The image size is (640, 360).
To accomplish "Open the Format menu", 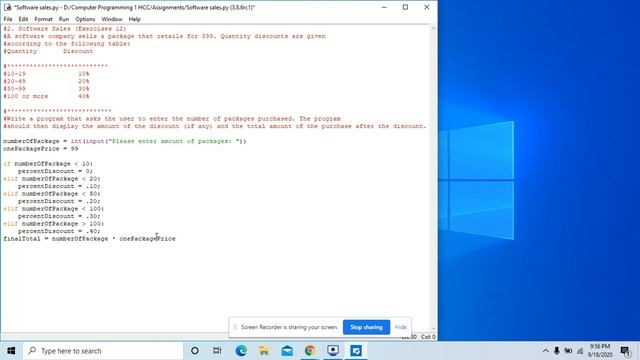I will (43, 19).
